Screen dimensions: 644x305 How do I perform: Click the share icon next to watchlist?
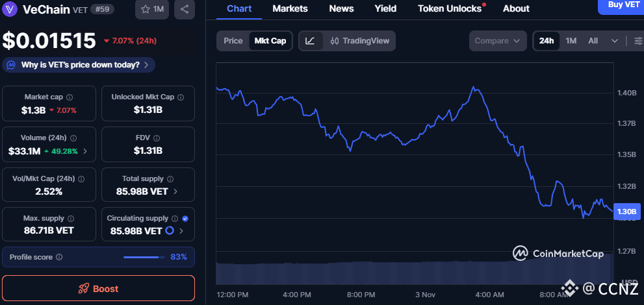click(185, 9)
